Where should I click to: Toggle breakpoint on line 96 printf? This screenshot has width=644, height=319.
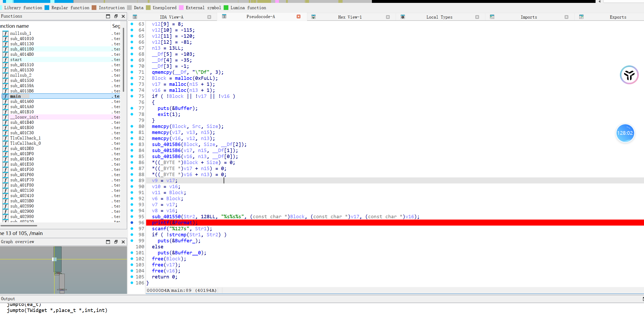[x=132, y=223]
